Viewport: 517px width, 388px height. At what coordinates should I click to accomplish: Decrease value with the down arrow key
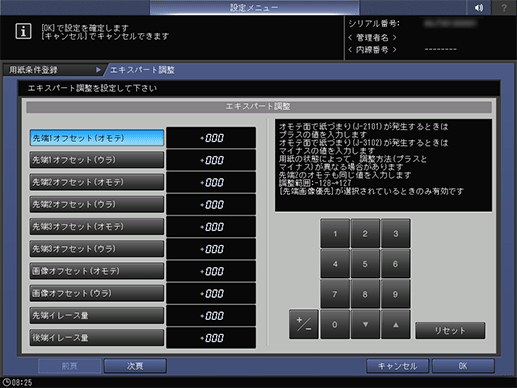click(x=365, y=324)
